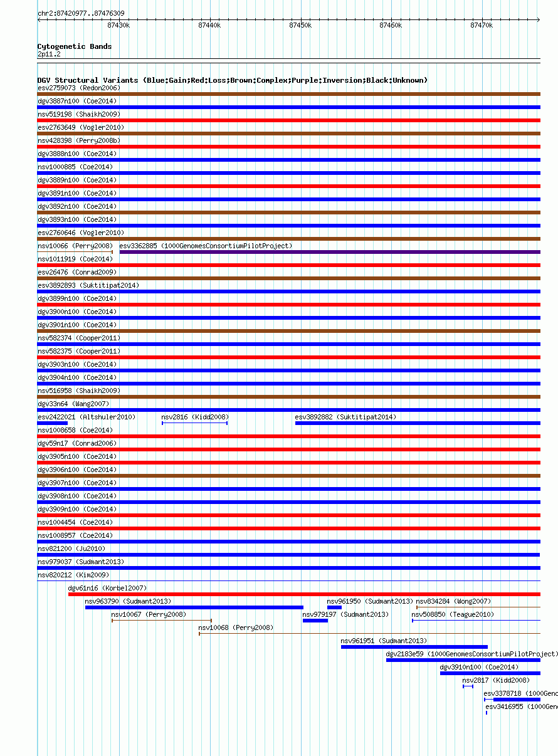Open nsv961951 (Sudmant2013) label
The width and height of the screenshot is (558, 756).
pos(384,641)
